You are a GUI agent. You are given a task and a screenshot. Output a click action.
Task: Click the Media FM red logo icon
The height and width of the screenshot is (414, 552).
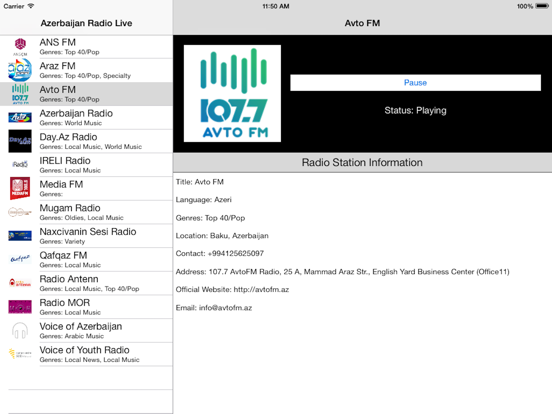[20, 188]
